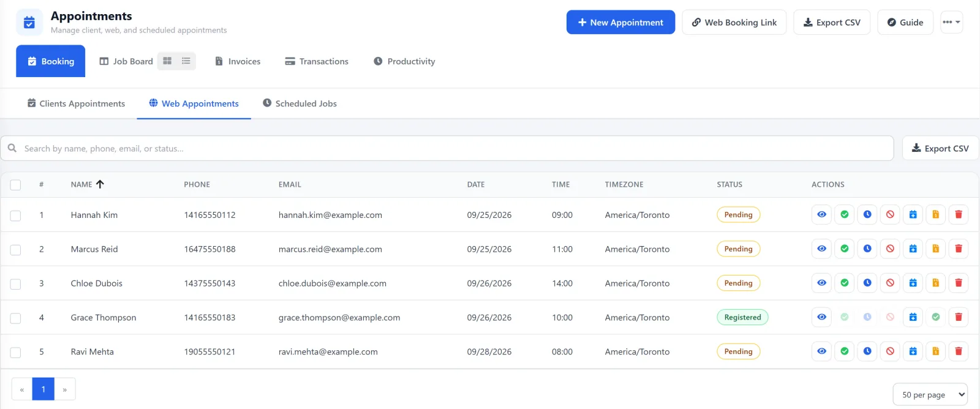
Task: View Ravi Mehta's appointment via eye icon
Action: tap(821, 352)
